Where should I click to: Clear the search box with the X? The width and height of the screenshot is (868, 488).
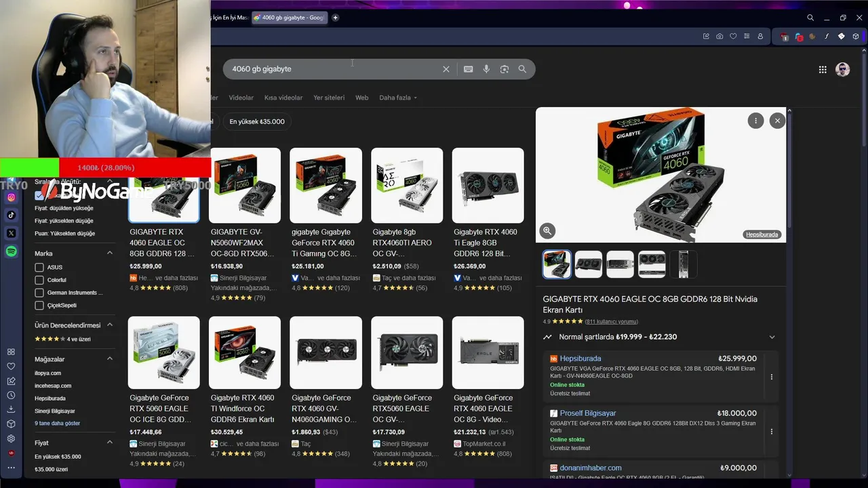446,69
